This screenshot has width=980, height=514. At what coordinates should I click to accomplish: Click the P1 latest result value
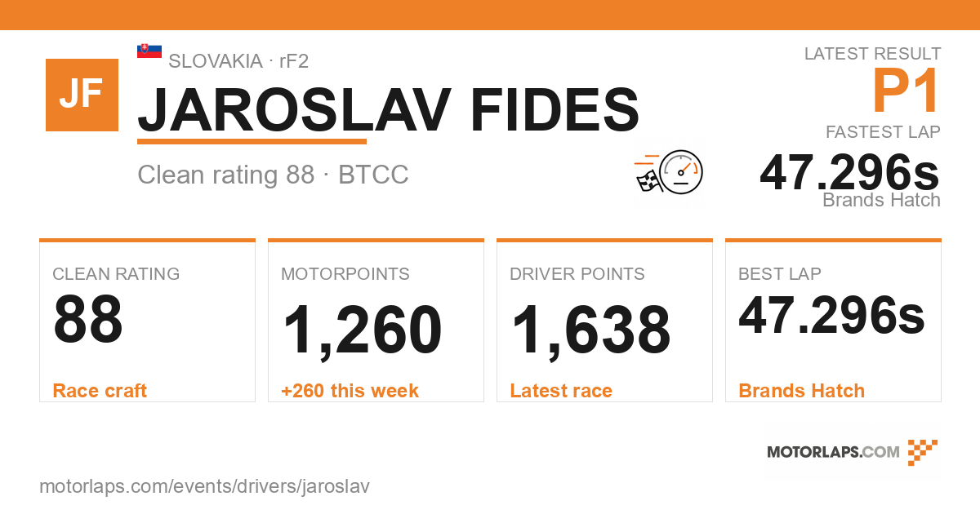(x=906, y=91)
